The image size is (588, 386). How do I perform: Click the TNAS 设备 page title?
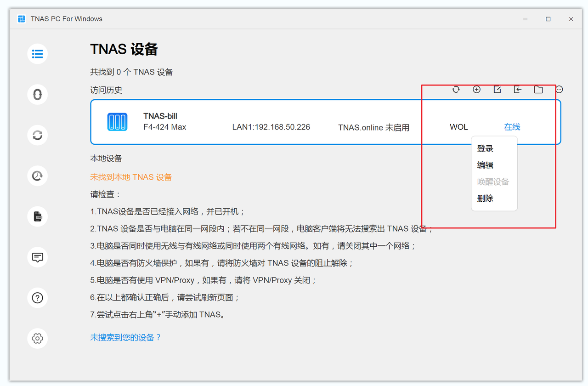(x=124, y=49)
